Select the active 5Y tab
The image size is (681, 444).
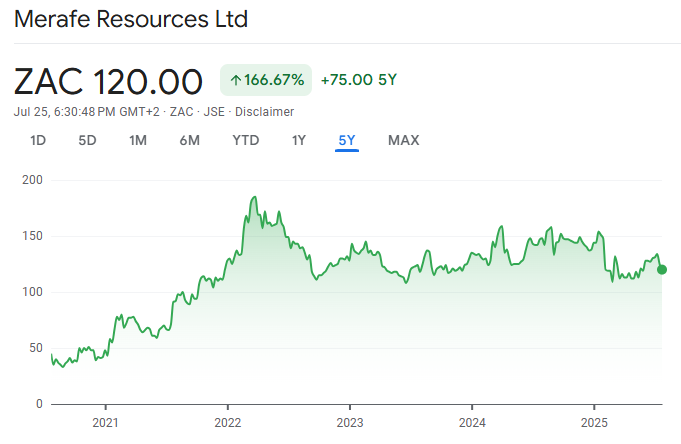347,140
